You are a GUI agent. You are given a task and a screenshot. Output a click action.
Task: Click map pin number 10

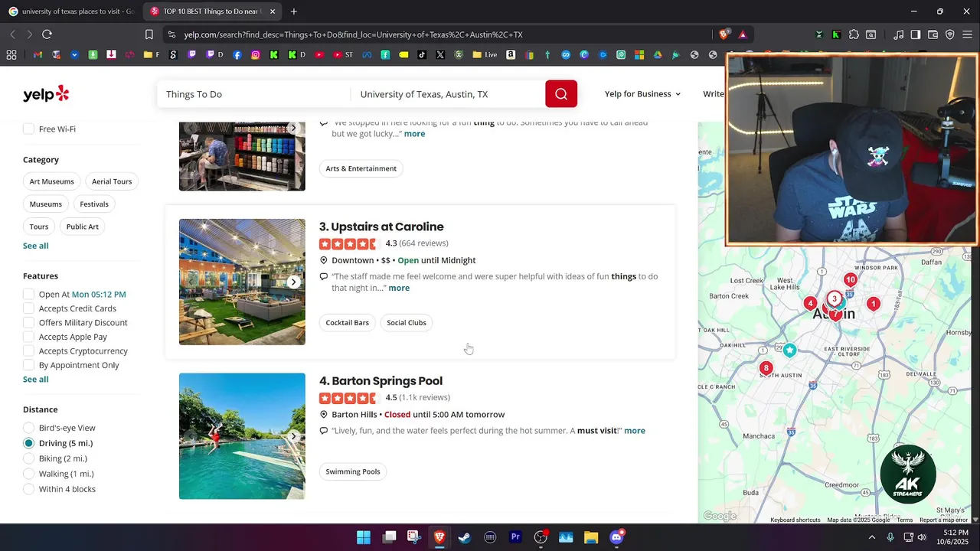[850, 280]
